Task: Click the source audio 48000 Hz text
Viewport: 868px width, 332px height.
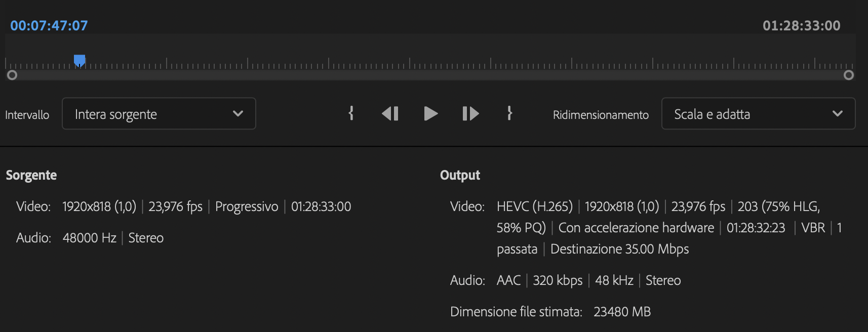Action: [x=90, y=238]
